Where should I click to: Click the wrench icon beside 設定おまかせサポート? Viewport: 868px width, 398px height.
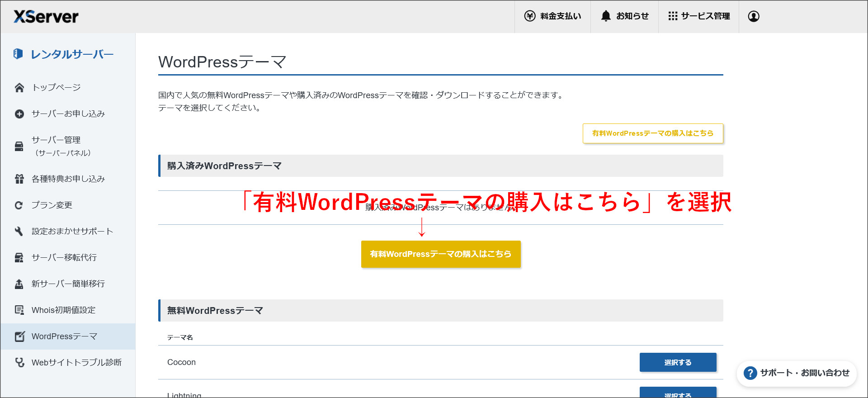[19, 232]
